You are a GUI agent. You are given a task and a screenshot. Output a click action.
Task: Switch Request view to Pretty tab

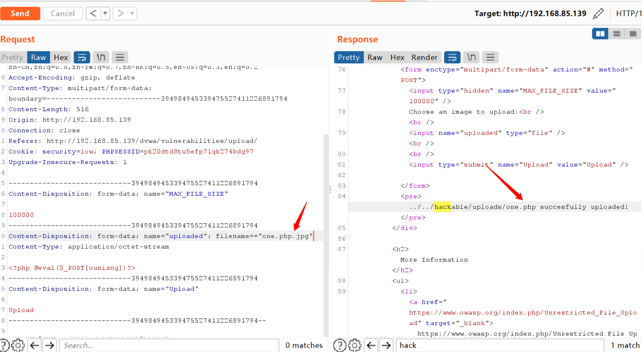click(x=12, y=58)
